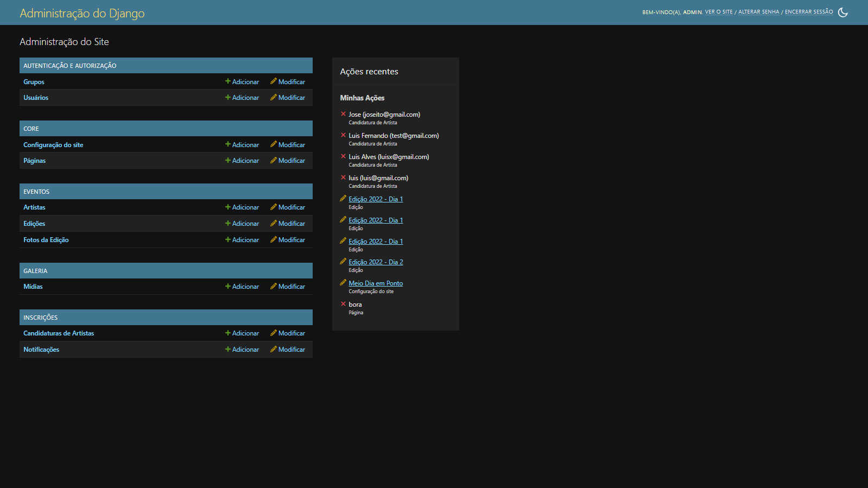Click Alterar senha link
Viewport: 868px width, 488px height.
(x=758, y=12)
